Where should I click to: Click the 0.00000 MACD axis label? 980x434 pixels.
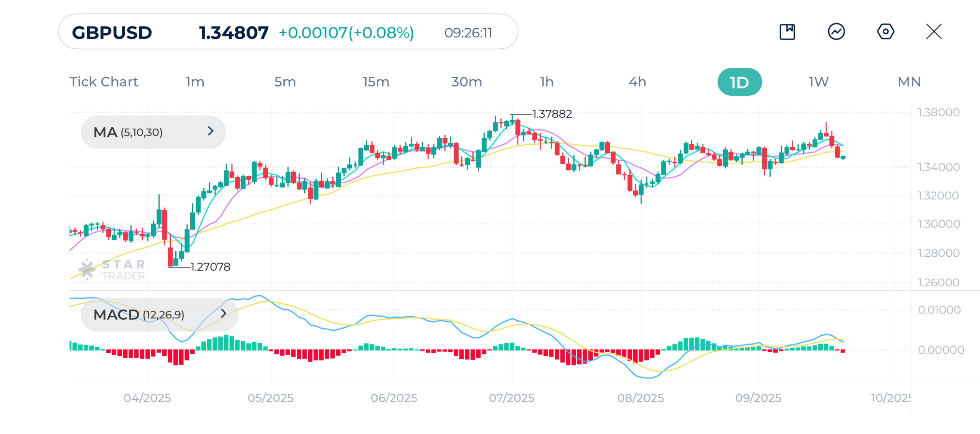[941, 350]
